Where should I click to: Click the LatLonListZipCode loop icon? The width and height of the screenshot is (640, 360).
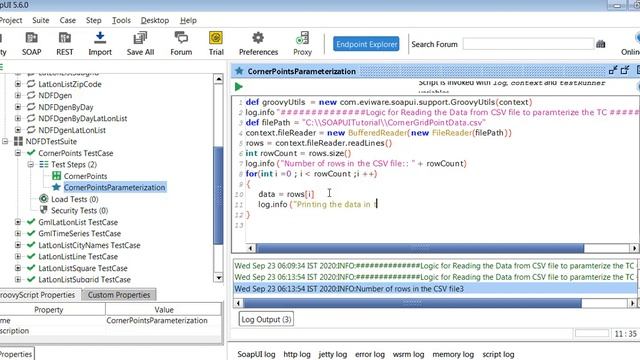[x=31, y=84]
